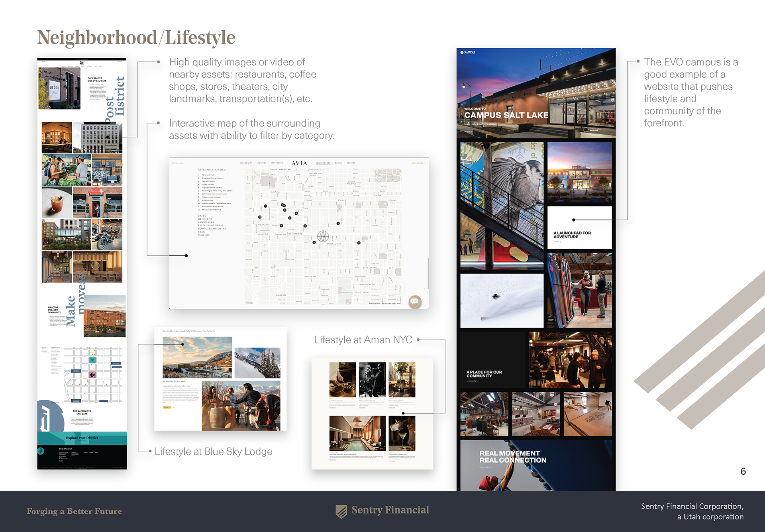Viewport: 765px width, 532px height.
Task: Select map pin number 5 on the map's east side
Action: pos(359,243)
